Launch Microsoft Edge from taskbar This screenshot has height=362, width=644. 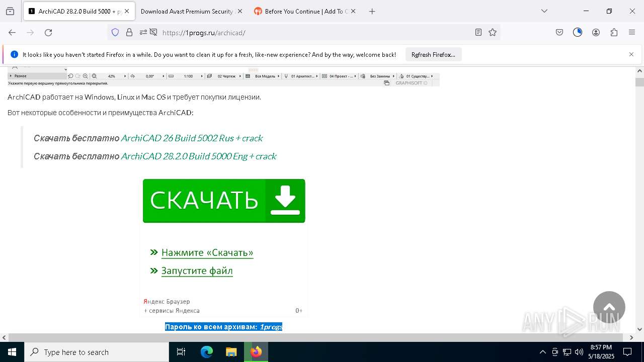point(207,352)
